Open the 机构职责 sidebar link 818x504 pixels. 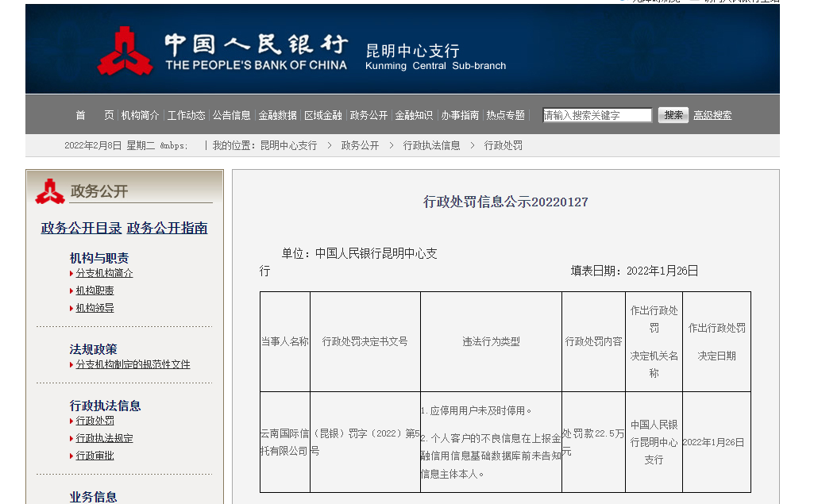point(95,290)
